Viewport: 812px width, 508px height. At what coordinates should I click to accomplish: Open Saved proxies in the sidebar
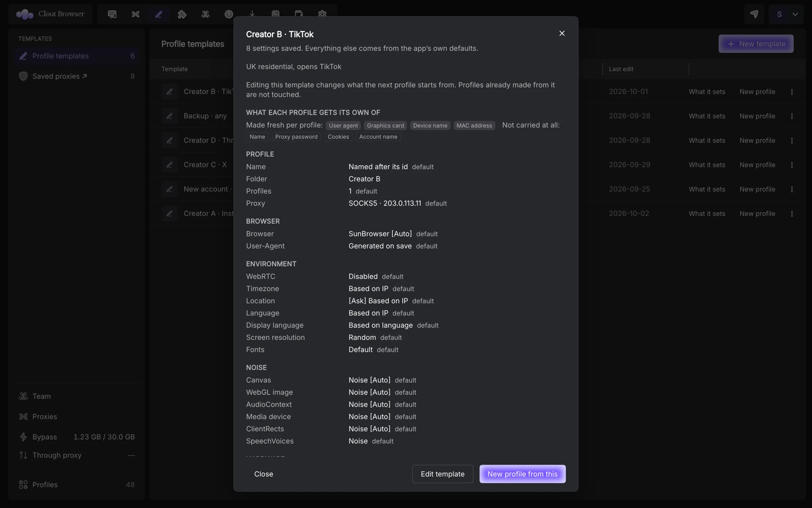click(77, 76)
